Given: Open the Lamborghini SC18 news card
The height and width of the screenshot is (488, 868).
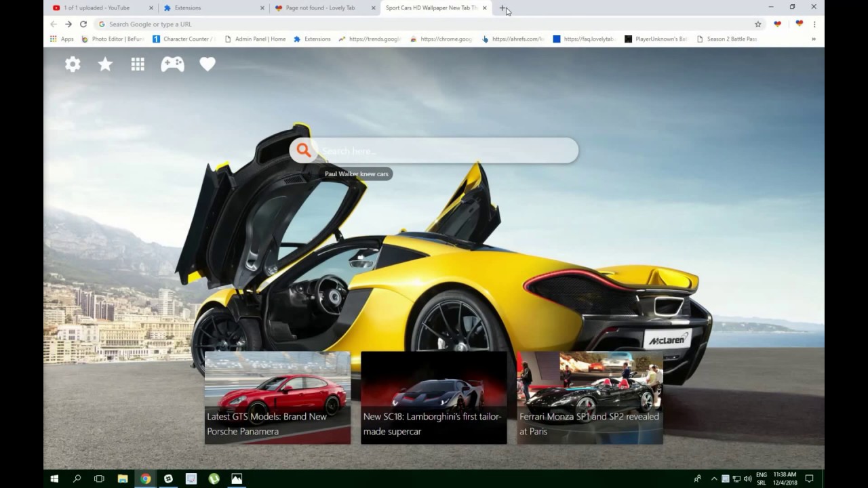Looking at the screenshot, I should [x=434, y=398].
